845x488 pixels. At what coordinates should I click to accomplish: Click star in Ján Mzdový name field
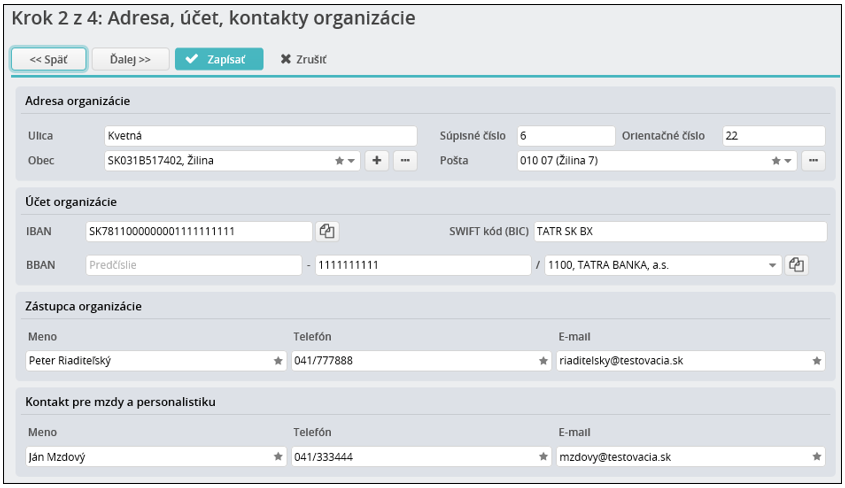tap(278, 457)
